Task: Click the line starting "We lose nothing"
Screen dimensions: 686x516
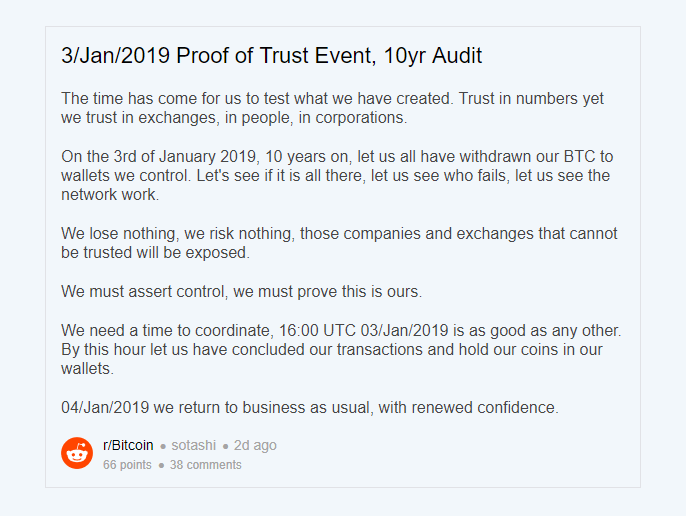Action: point(339,234)
